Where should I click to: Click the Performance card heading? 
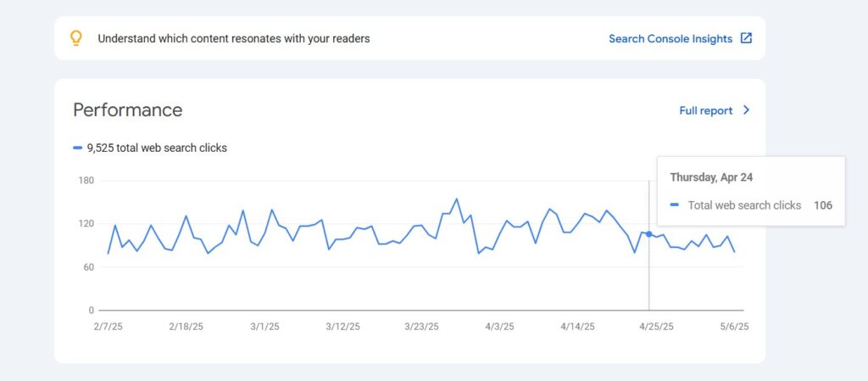(127, 109)
